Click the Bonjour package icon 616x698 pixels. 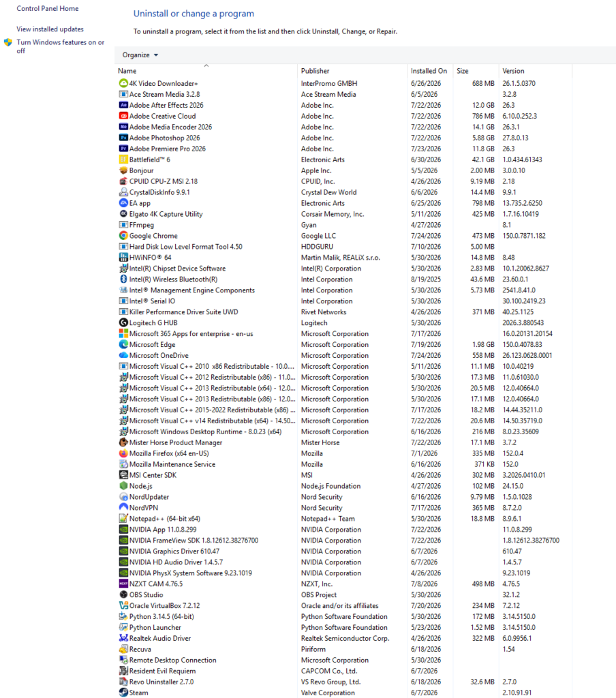(x=123, y=170)
